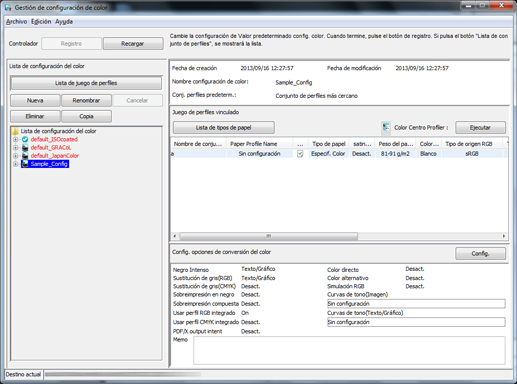Open Lista de tipos de papel
Screen dimensions: 517x384
pos(224,128)
